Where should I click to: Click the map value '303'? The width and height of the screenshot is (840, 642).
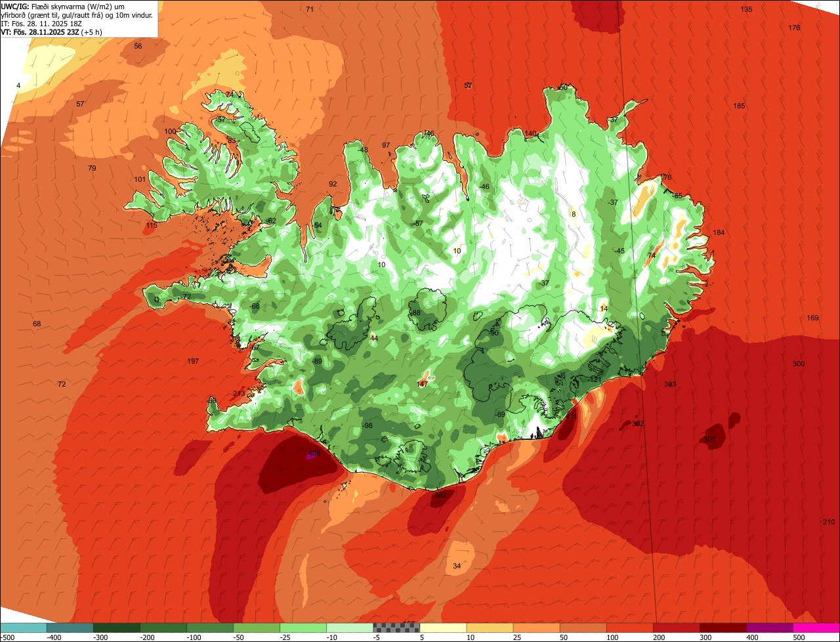click(670, 384)
